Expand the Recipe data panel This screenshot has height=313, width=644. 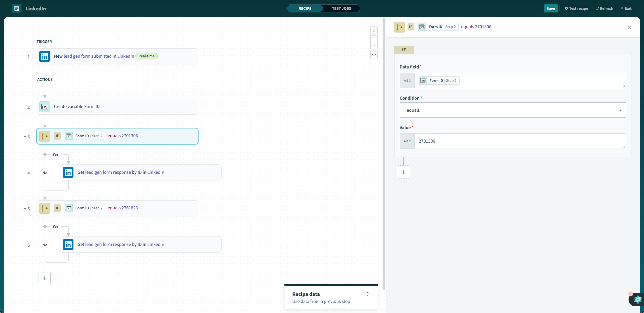[368, 294]
